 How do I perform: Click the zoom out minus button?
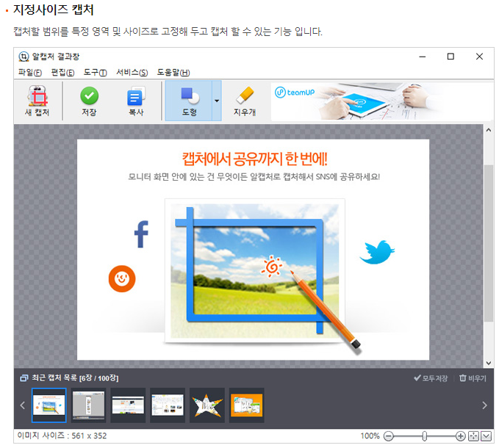tap(389, 436)
